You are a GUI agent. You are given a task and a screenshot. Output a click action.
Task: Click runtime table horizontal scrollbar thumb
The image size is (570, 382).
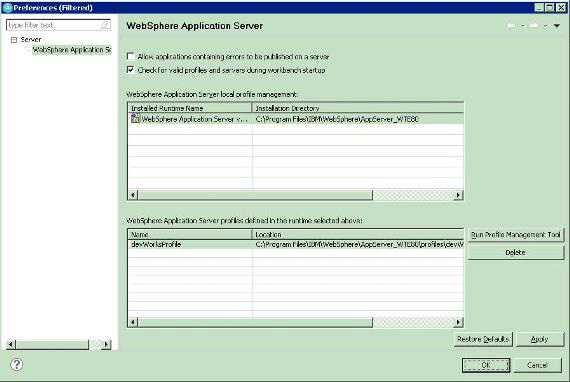[255, 195]
